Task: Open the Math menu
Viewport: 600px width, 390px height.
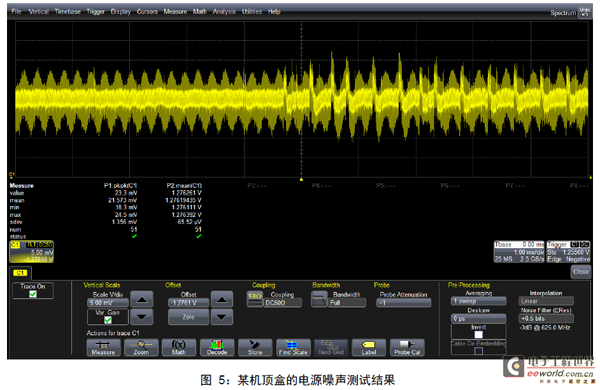Action: pyautogui.click(x=199, y=11)
